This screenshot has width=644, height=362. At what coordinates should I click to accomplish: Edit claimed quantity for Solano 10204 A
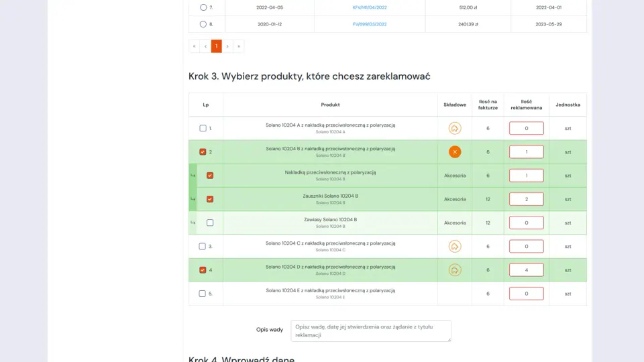tap(527, 128)
